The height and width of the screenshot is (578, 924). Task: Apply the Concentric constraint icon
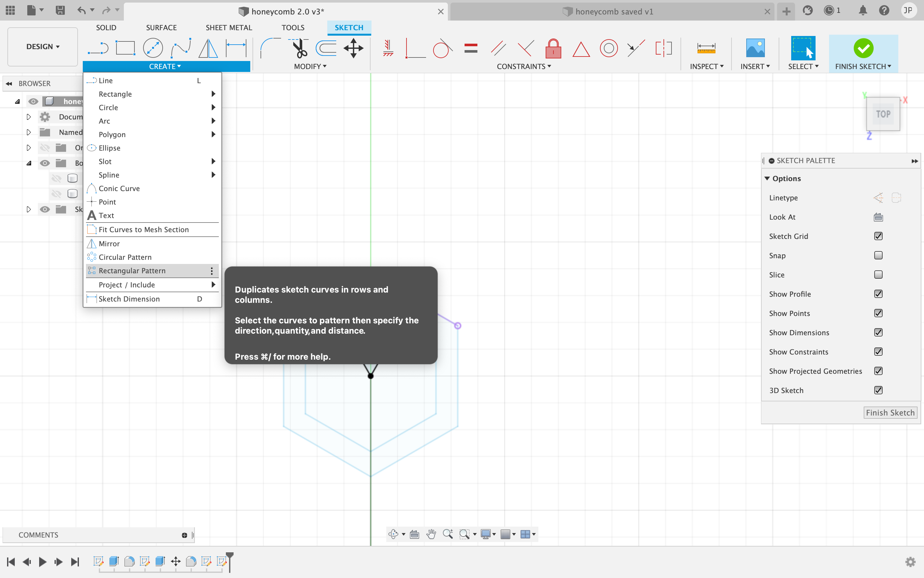609,48
